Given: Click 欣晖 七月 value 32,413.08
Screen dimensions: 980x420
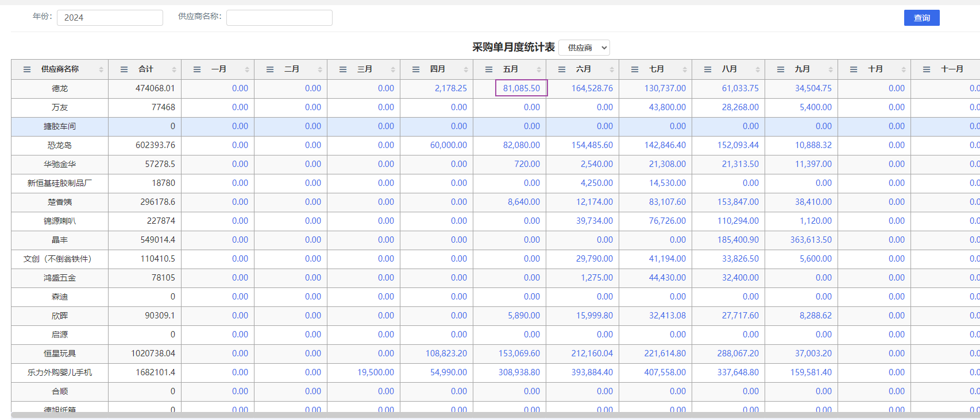Looking at the screenshot, I should click(x=667, y=316).
